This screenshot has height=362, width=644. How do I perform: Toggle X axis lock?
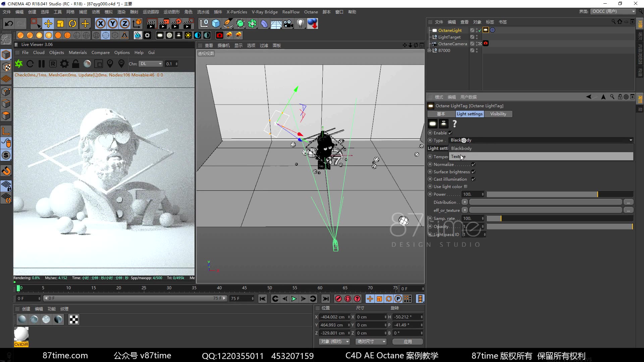(x=100, y=23)
